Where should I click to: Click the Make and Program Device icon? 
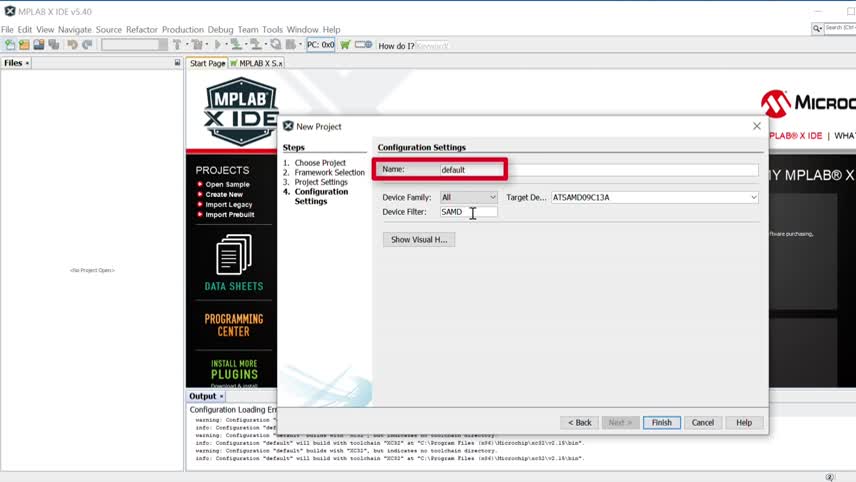tap(236, 45)
